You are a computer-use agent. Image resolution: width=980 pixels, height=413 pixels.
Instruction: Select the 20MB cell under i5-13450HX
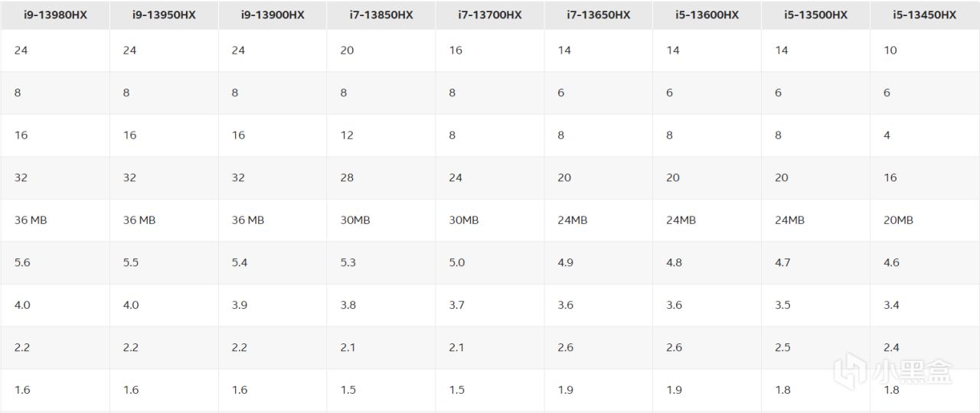[925, 220]
